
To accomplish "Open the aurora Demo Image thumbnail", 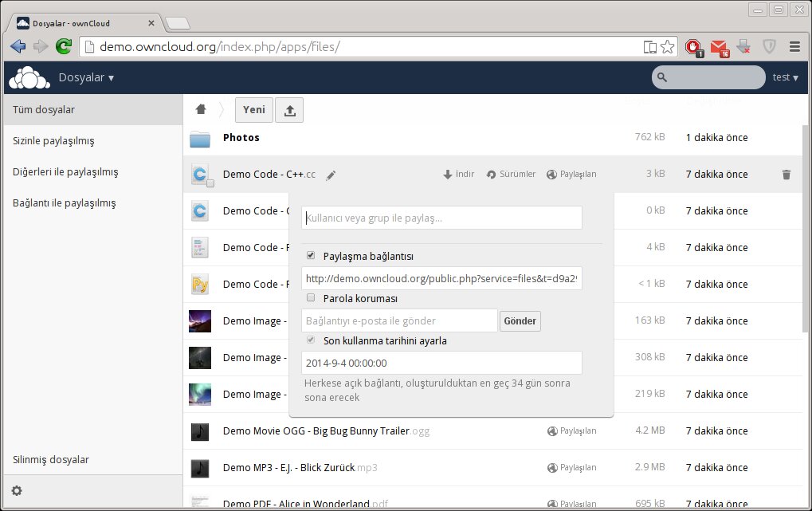I will [x=200, y=395].
